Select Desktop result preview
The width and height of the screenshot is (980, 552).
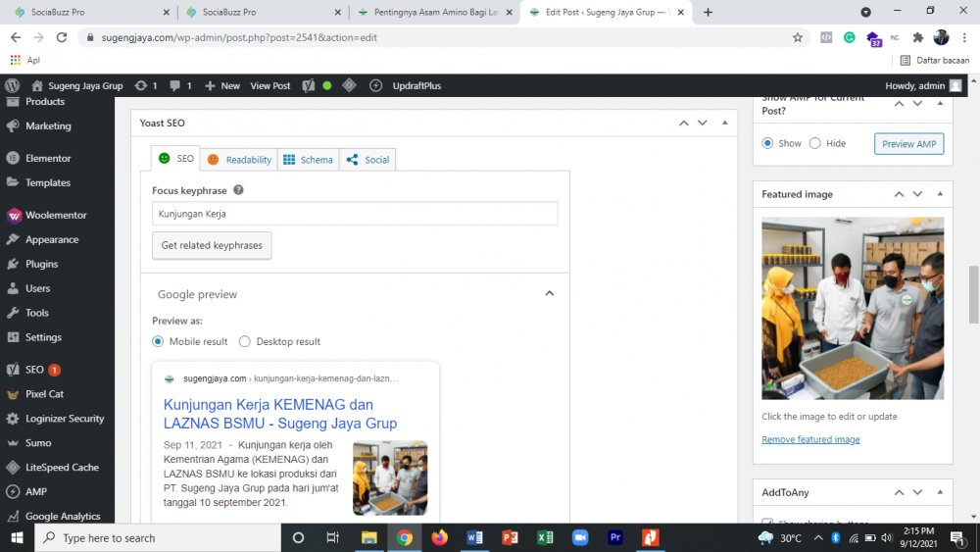pyautogui.click(x=245, y=341)
